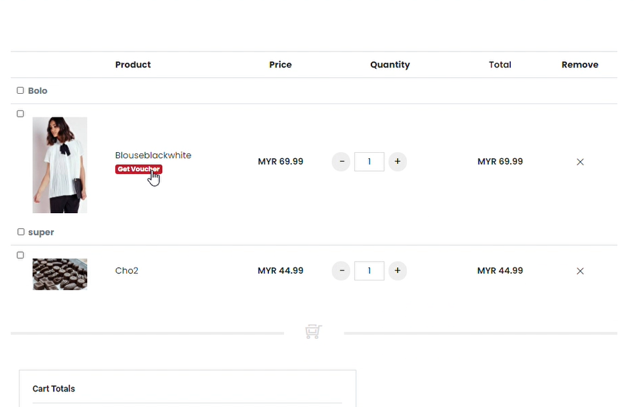Open the Blouseblackwhite product link

(x=153, y=155)
